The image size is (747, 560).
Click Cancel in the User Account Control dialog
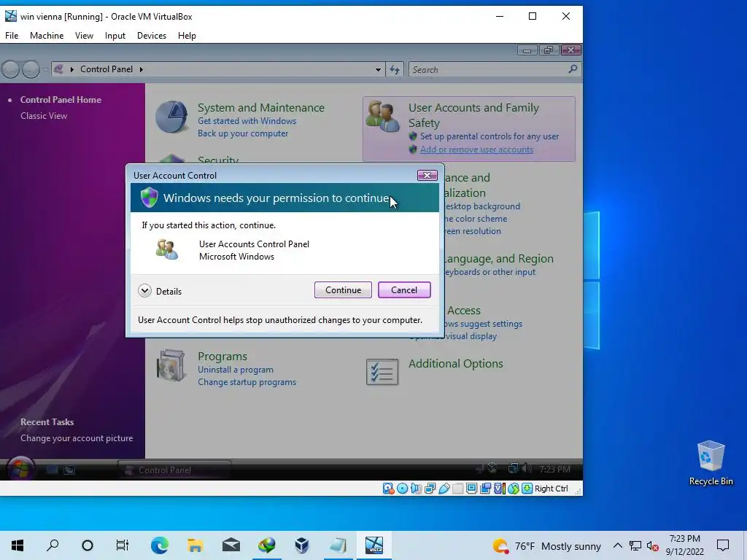coord(404,290)
